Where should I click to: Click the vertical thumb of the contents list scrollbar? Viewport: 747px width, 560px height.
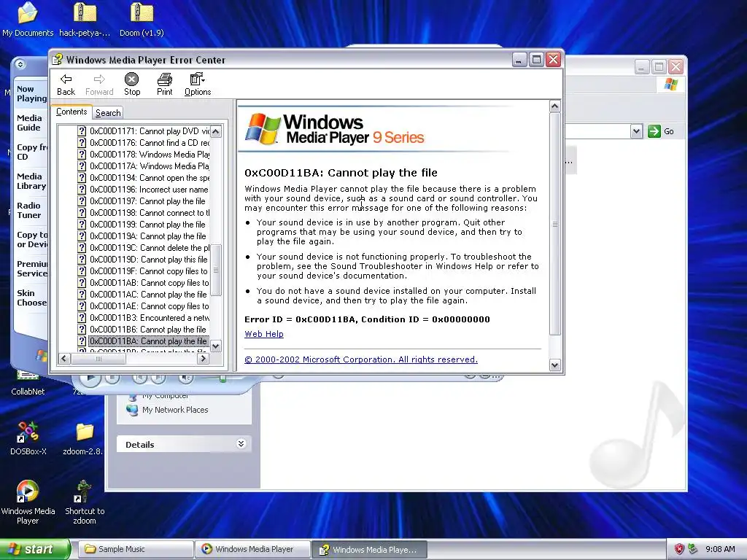click(x=216, y=270)
